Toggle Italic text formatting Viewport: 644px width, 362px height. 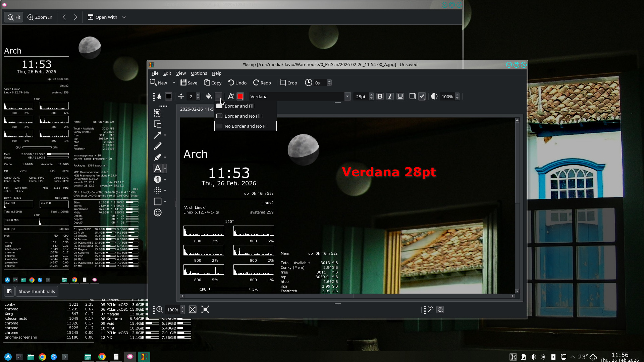[x=390, y=97]
